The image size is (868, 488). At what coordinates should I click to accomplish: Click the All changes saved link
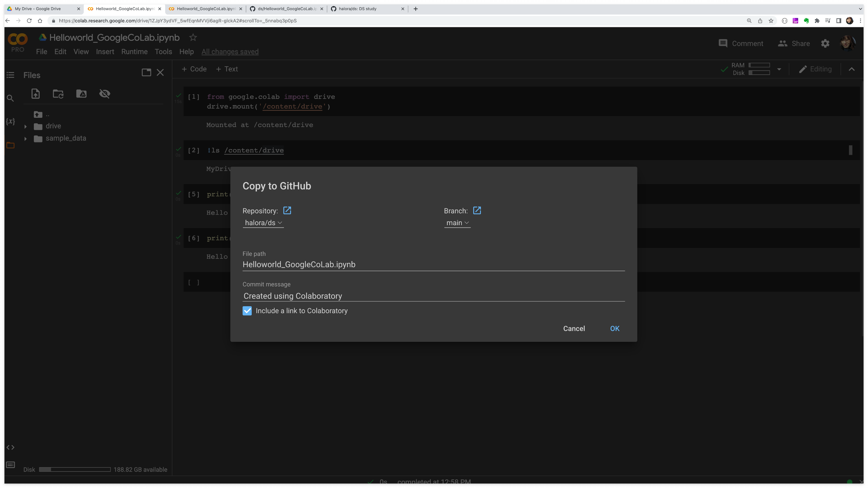coord(230,52)
